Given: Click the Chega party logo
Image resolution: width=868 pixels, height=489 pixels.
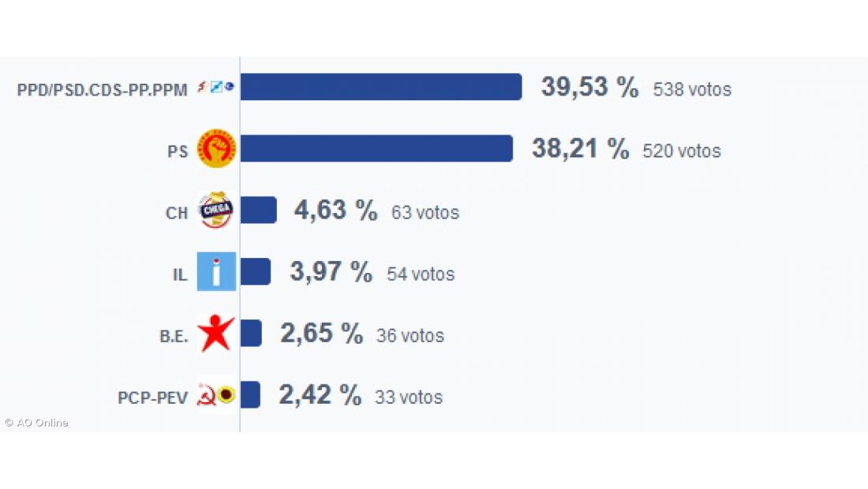Looking at the screenshot, I should [x=215, y=211].
